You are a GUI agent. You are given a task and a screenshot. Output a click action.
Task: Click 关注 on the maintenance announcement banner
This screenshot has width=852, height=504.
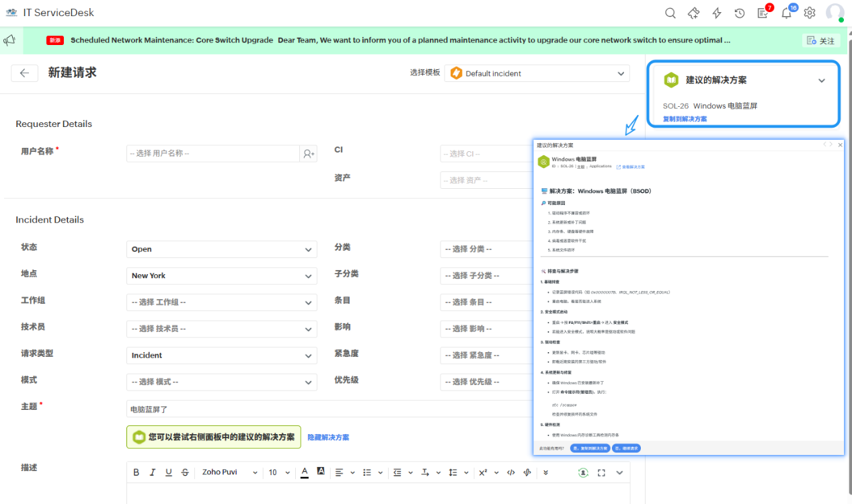pos(821,40)
